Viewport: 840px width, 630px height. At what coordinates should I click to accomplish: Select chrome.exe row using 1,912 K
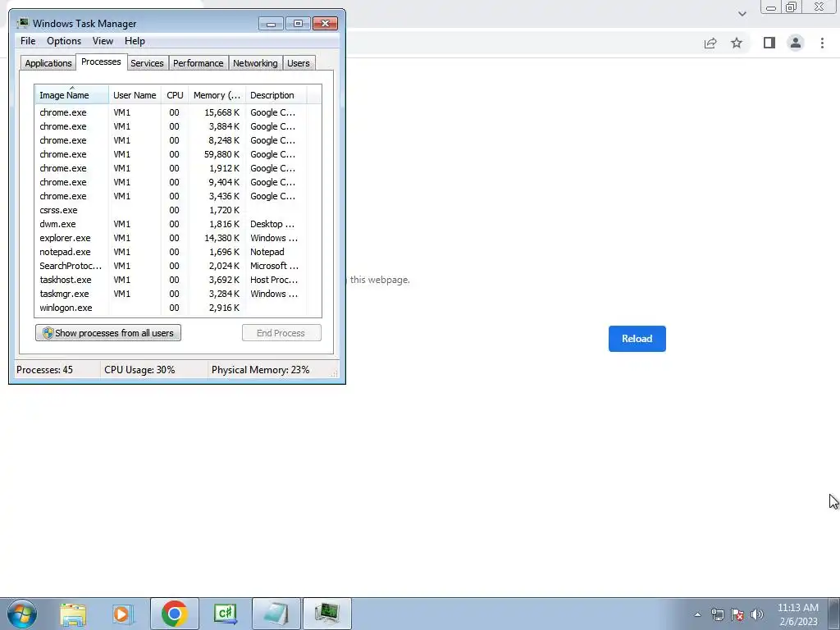[178, 168]
